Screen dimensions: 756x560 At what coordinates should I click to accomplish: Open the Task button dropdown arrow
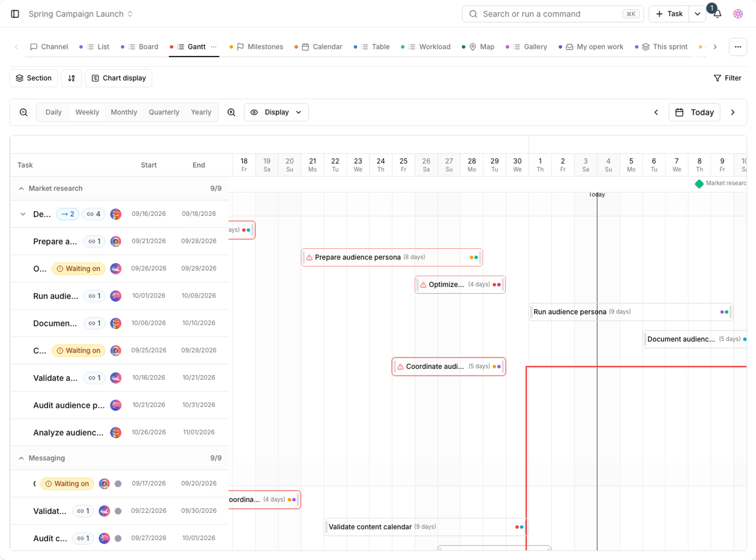[x=697, y=14]
